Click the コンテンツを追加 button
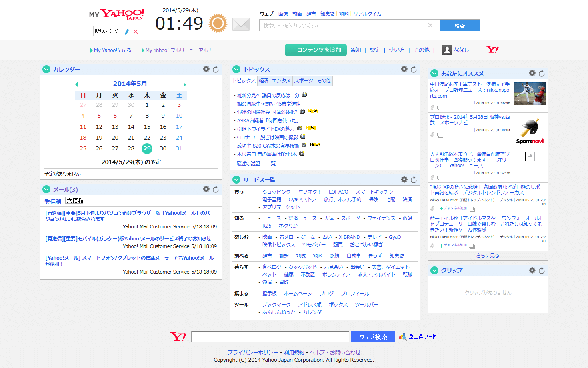This screenshot has height=368, width=588. click(316, 50)
